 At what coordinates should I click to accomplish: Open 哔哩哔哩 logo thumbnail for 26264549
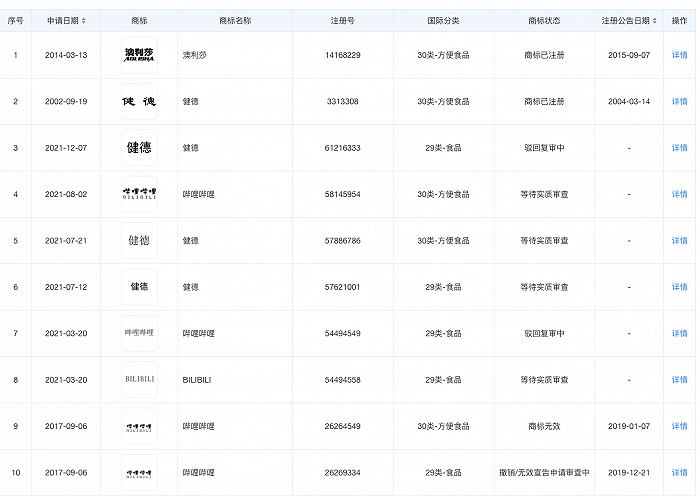(139, 426)
